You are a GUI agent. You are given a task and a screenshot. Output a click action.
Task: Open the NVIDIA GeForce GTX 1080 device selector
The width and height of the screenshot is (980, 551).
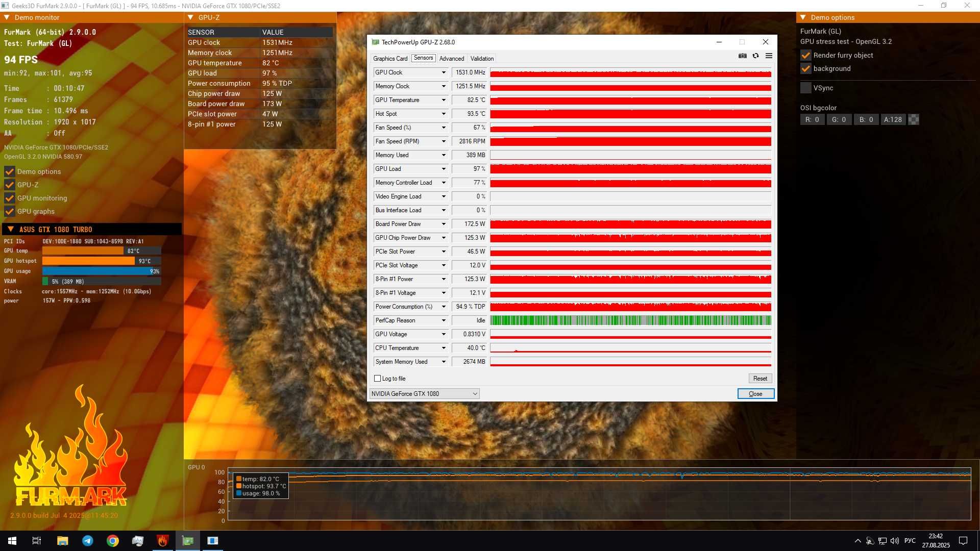click(424, 394)
